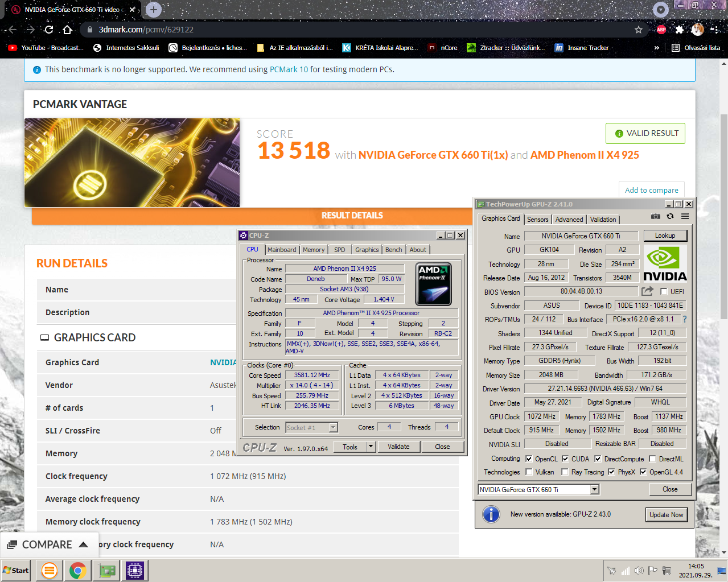Image resolution: width=728 pixels, height=582 pixels.
Task: Open the Windows Start menu
Action: (x=16, y=571)
